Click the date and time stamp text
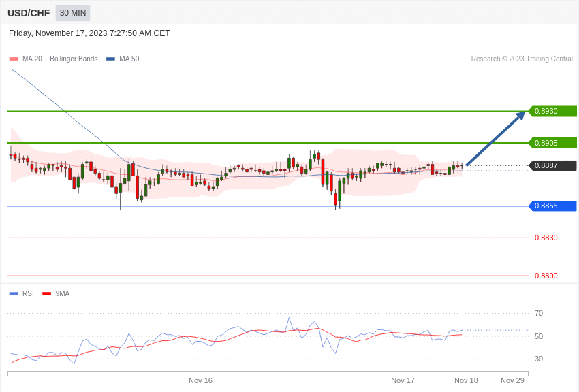 tap(89, 33)
